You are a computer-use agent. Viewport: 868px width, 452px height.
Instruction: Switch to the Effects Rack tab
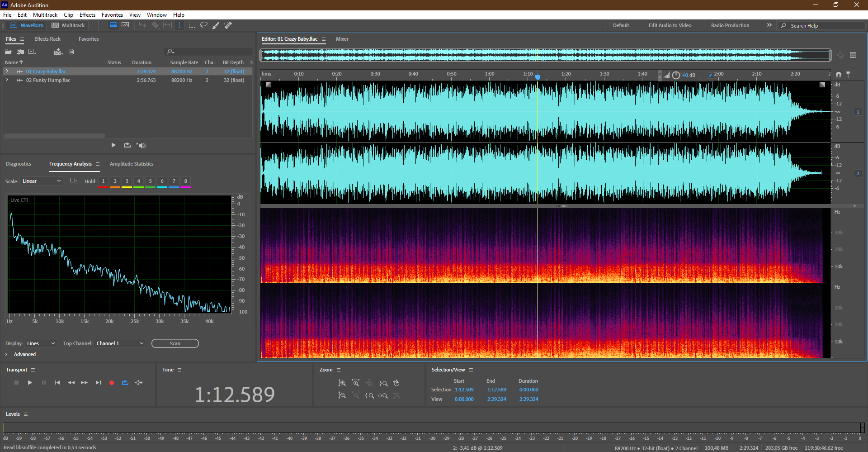(47, 39)
